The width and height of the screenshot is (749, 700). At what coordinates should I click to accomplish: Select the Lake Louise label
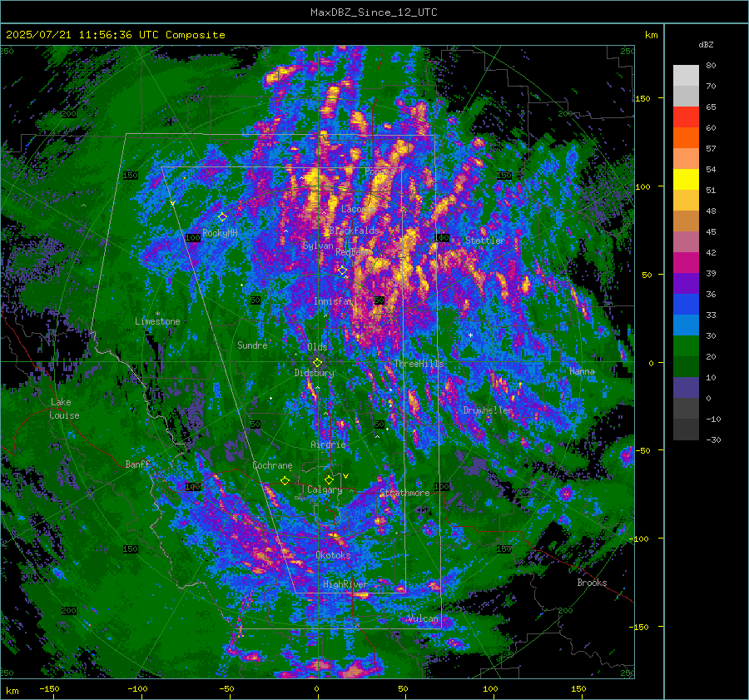tap(64, 409)
